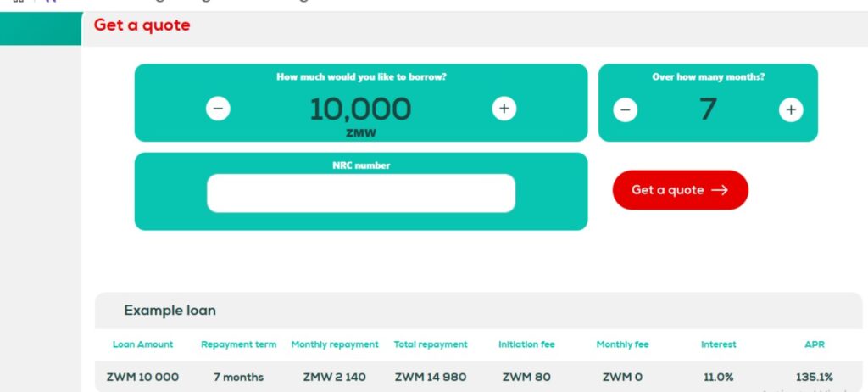Click the ZMW currency label
868x392 pixels.
361,133
